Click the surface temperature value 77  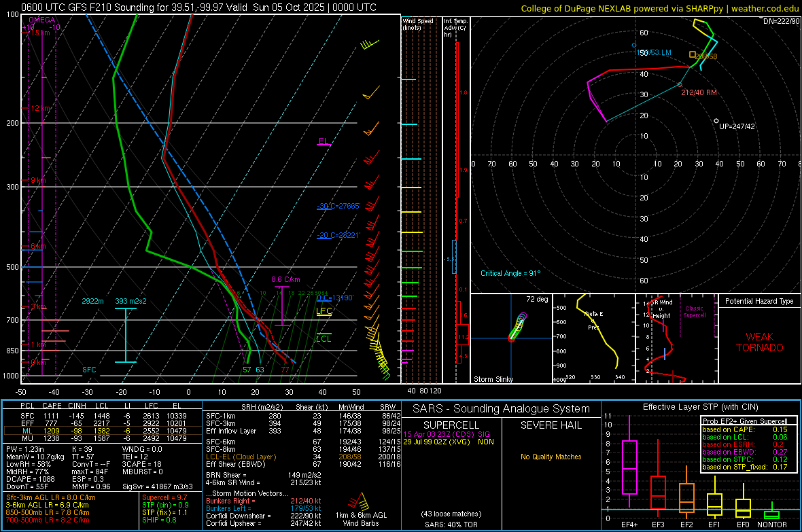285,370
